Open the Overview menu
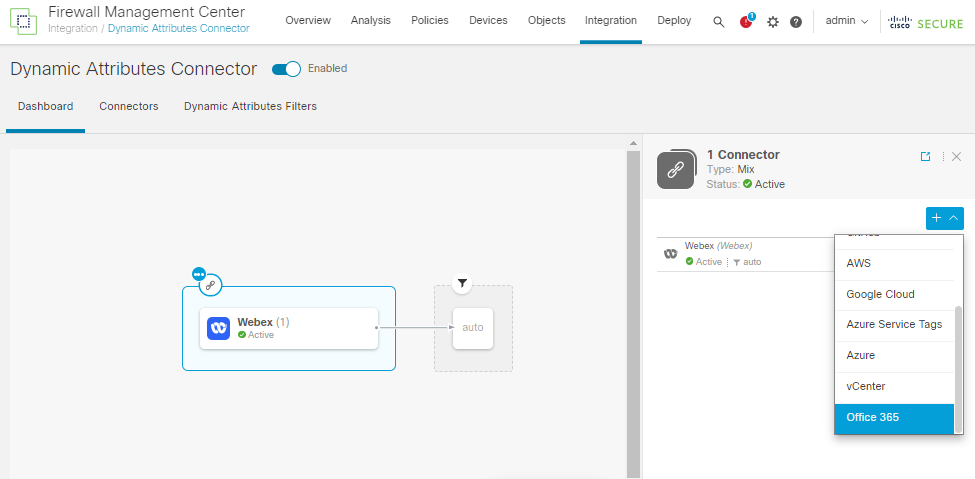Viewport: 975px width, 479px height. [x=308, y=21]
